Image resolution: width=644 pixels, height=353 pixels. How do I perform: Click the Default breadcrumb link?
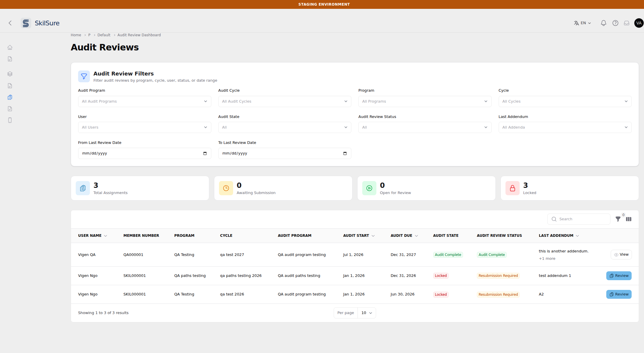tap(104, 35)
